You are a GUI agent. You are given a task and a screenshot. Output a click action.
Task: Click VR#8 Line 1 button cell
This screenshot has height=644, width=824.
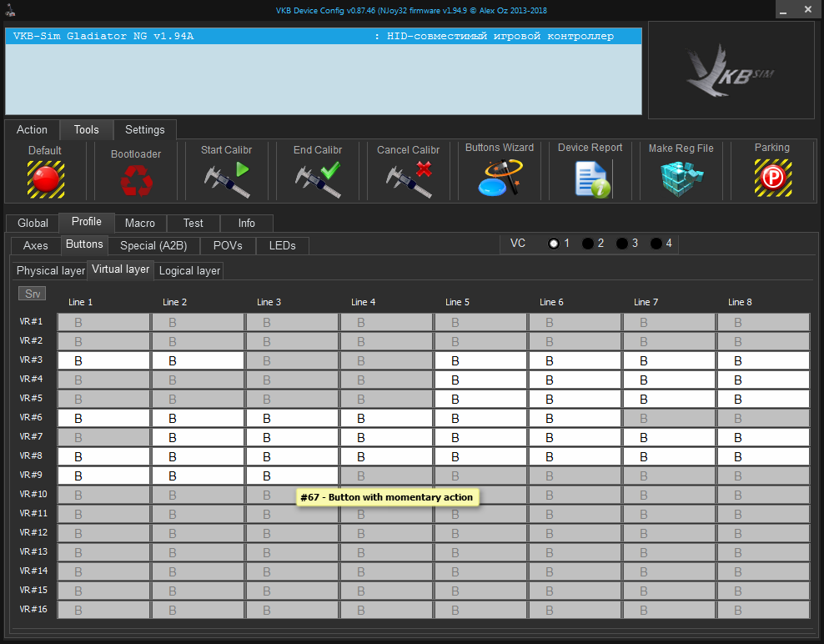(103, 456)
